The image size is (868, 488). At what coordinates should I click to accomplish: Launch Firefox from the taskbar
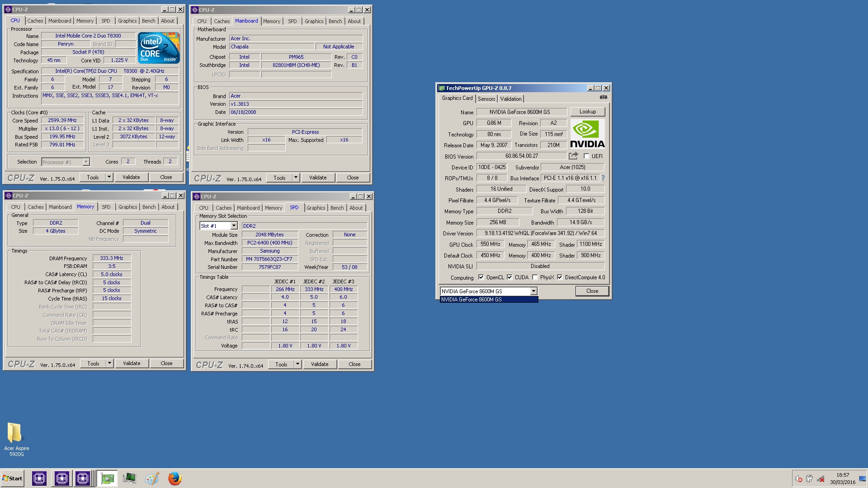[x=175, y=479]
